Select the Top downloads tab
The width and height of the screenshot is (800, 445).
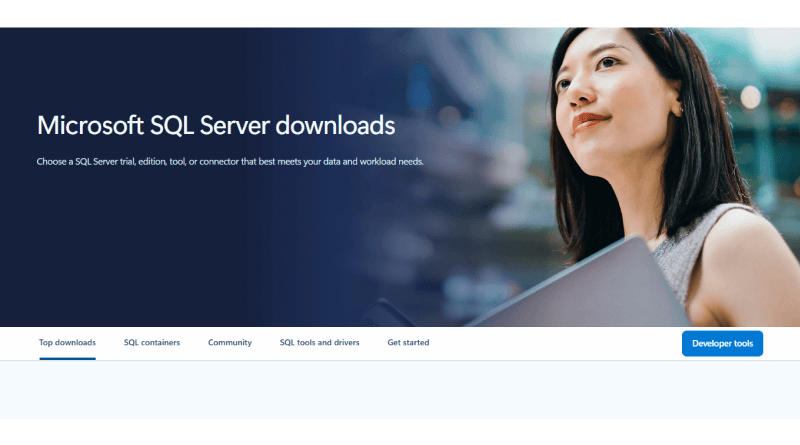tap(67, 342)
